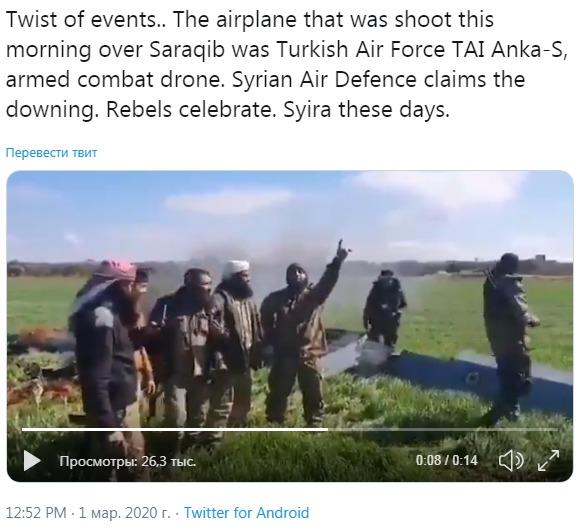
Task: Open the video in fullscreen mode
Action: click(x=549, y=460)
